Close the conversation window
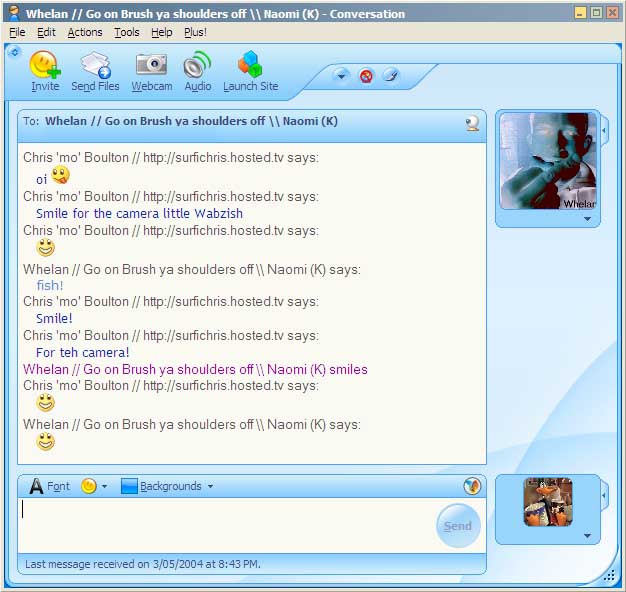626x592 pixels. [612, 13]
